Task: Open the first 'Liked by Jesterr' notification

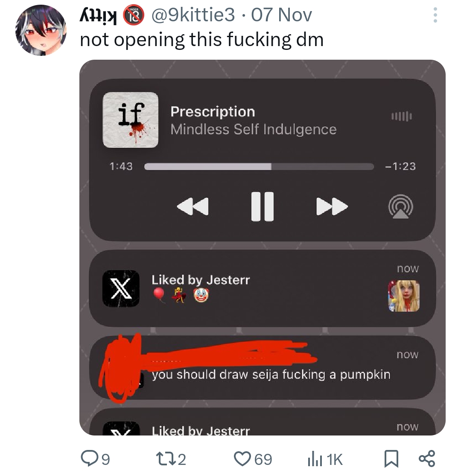Action: coord(262,288)
